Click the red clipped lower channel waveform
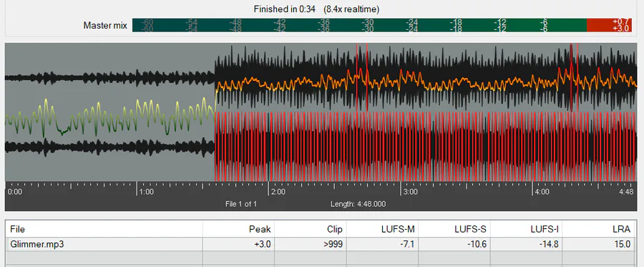The width and height of the screenshot is (644, 267). (425, 146)
